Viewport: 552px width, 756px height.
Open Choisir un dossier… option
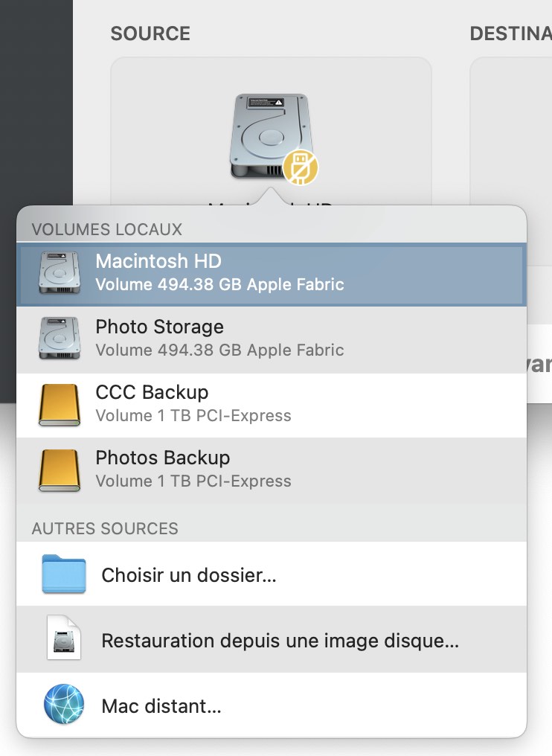[272, 574]
